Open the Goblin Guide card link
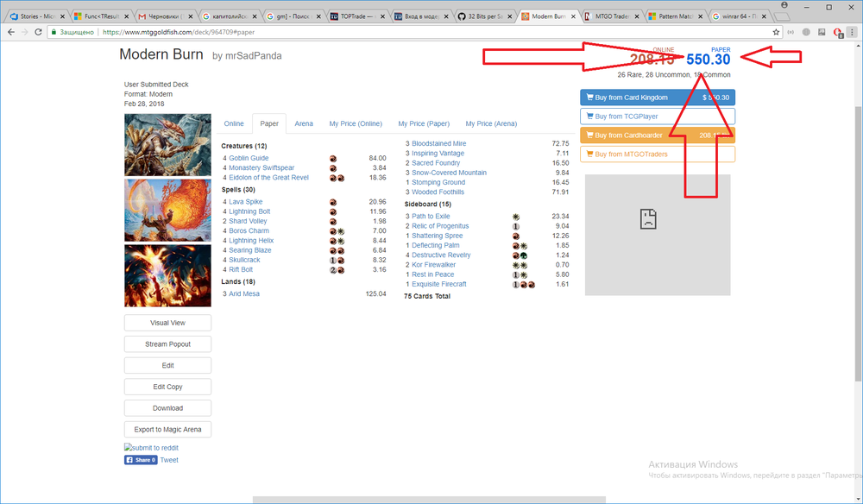 point(249,158)
